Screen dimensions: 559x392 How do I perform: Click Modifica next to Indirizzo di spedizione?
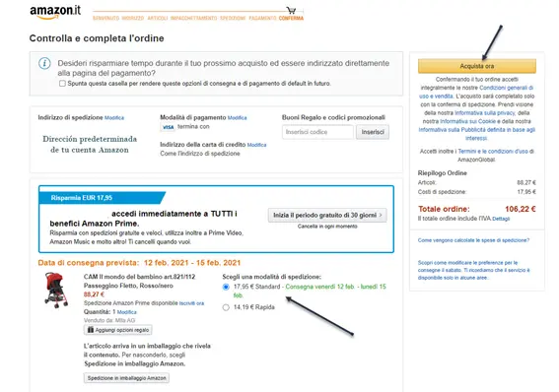click(114, 118)
